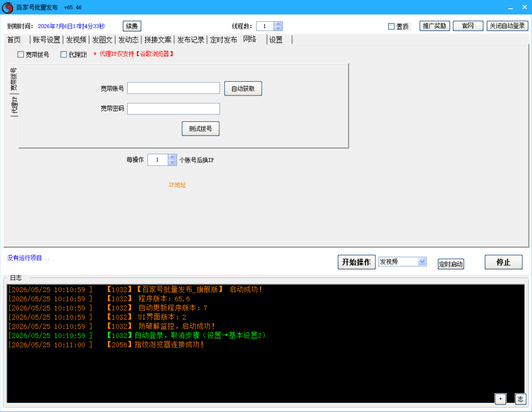Increase accounts-per-IP-change spinner up arrow
532x412 pixels.
[x=172, y=157]
